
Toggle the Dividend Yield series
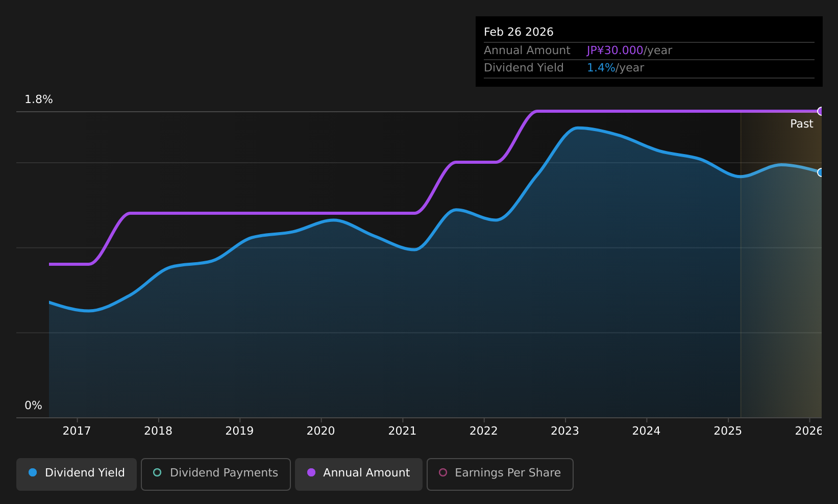coord(77,474)
